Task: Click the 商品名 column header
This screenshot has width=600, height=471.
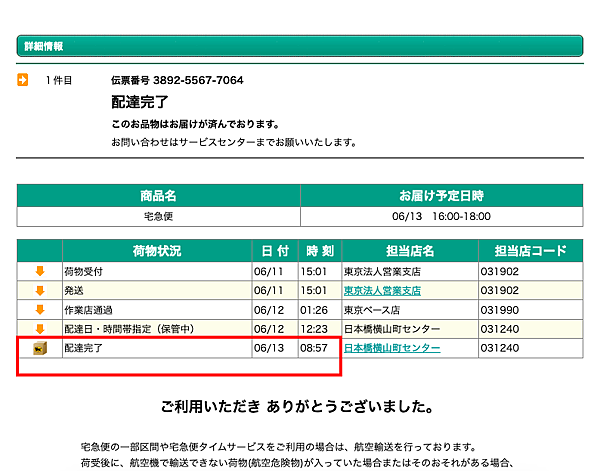Action: coord(158,196)
